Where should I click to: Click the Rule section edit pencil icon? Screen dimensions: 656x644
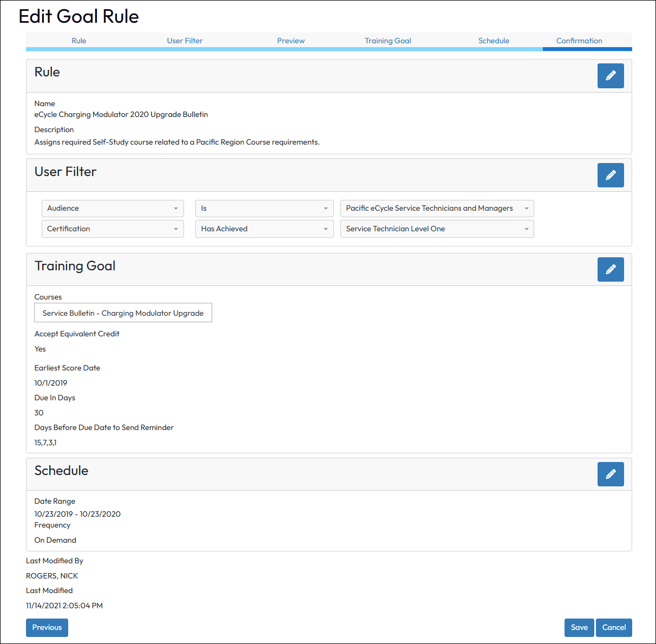pos(610,76)
